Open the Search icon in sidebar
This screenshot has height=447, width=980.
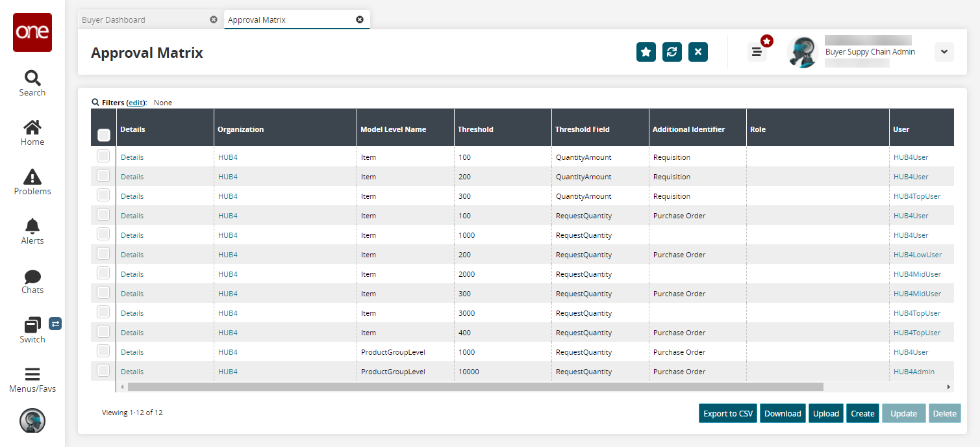pos(32,83)
